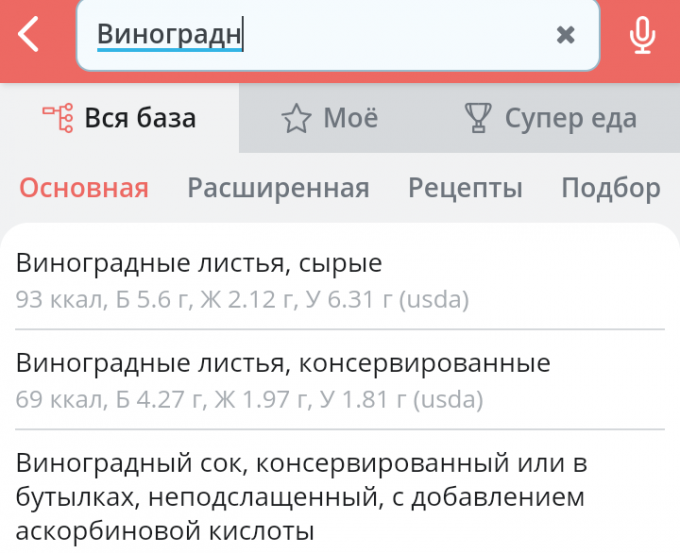Activate voice search microphone icon
Viewport: 680px width, 553px height.
coord(642,35)
